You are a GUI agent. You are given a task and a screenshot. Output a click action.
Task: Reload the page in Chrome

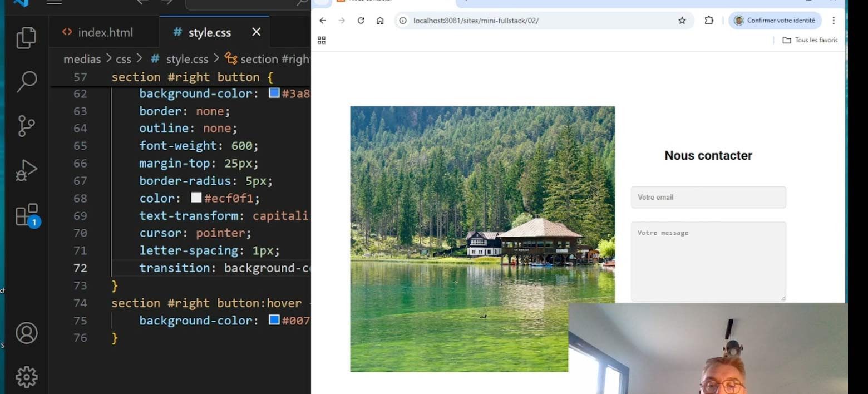tap(361, 21)
